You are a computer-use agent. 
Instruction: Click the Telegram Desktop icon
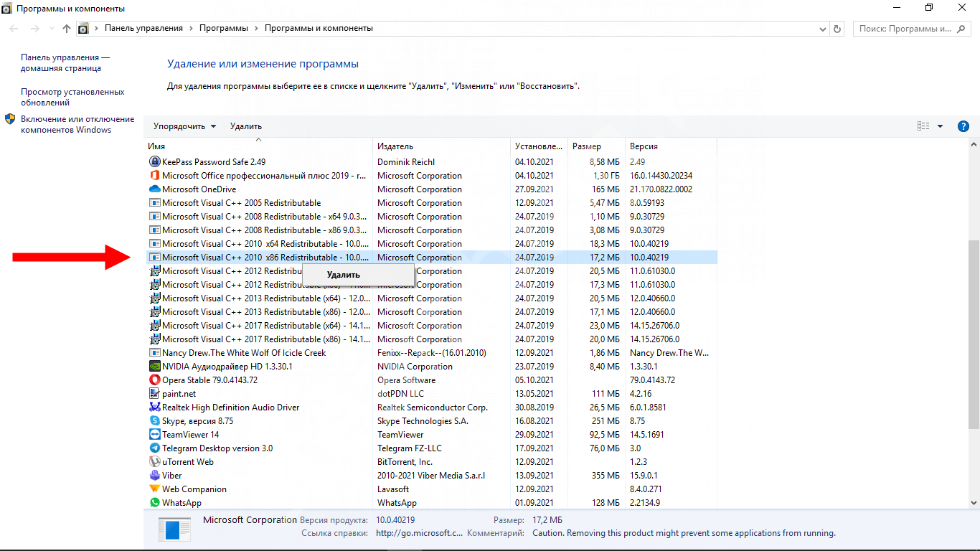click(x=154, y=448)
